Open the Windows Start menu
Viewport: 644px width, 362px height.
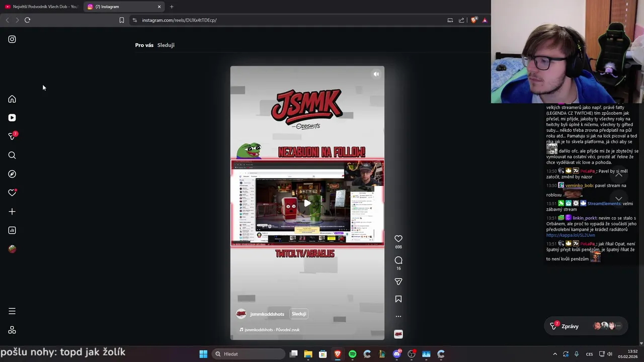pyautogui.click(x=203, y=354)
